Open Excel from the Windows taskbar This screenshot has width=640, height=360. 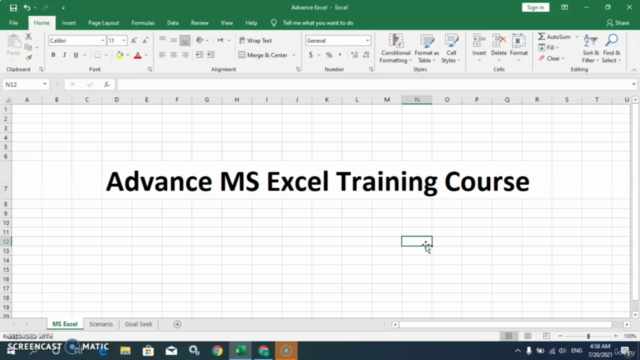pos(240,351)
